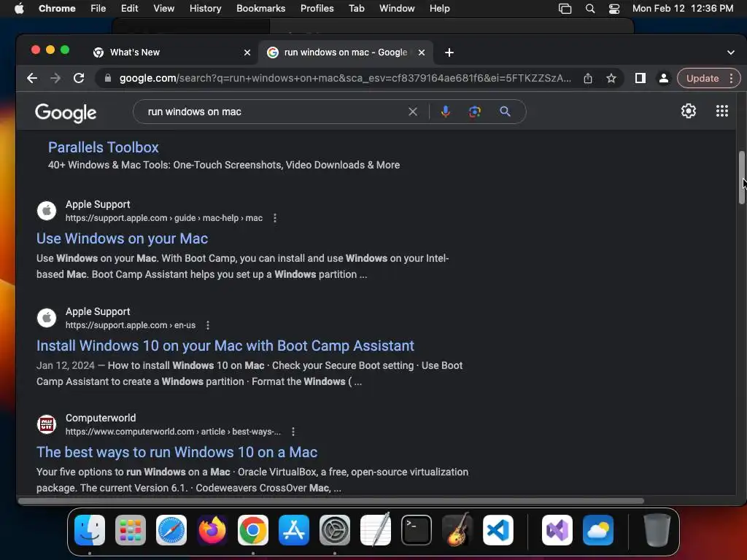Share this page from address bar
The width and height of the screenshot is (747, 560).
[x=588, y=78]
